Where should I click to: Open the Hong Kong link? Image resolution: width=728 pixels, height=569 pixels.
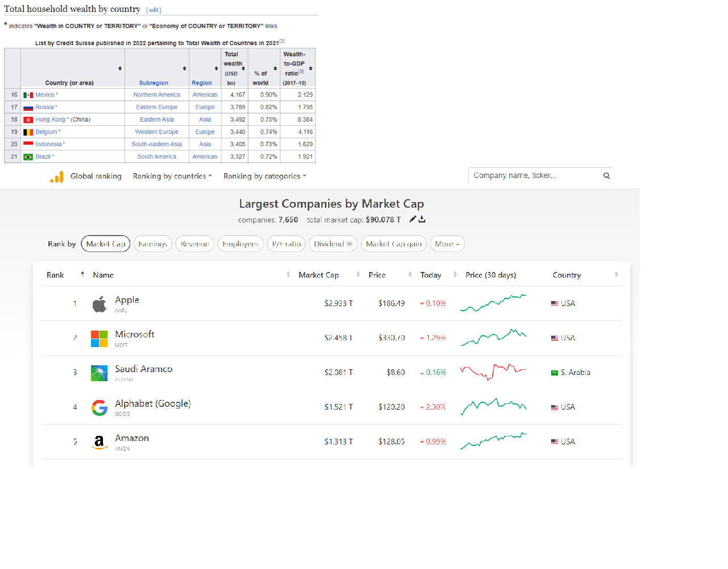point(50,119)
